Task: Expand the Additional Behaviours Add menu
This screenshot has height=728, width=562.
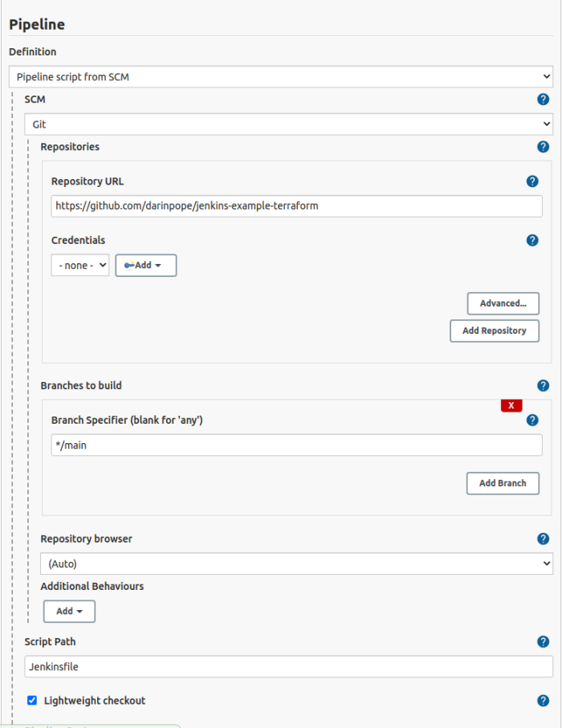Action: (x=69, y=611)
